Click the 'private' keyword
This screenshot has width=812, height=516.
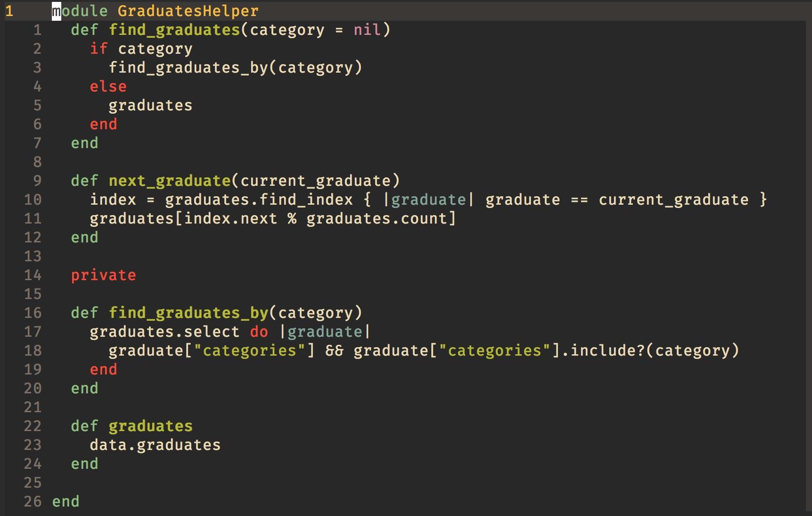(x=103, y=275)
